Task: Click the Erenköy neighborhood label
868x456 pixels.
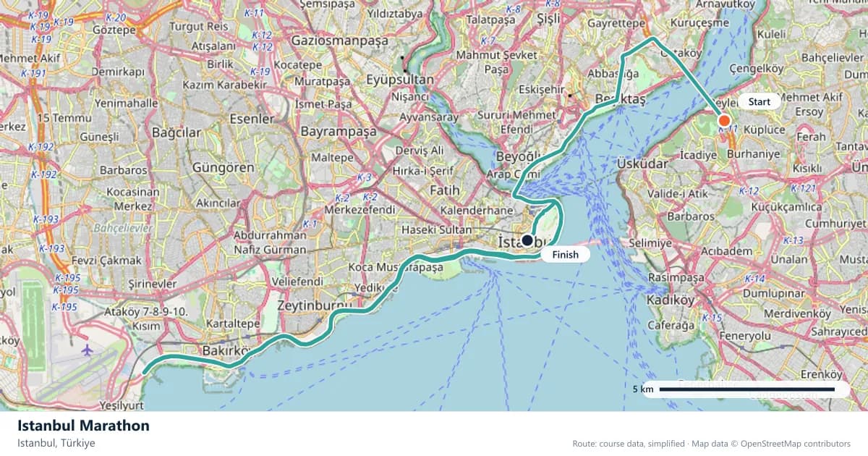Action: pos(822,374)
